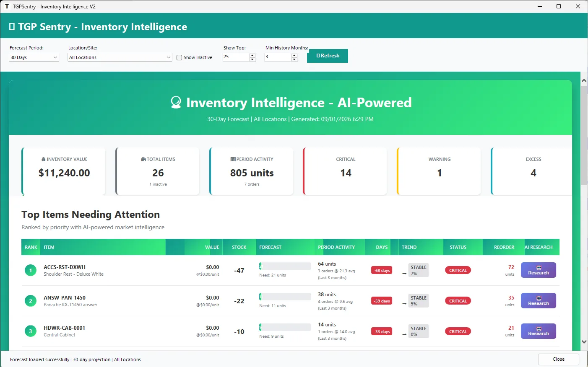Click the Critical count card
588x367 pixels.
click(x=345, y=171)
